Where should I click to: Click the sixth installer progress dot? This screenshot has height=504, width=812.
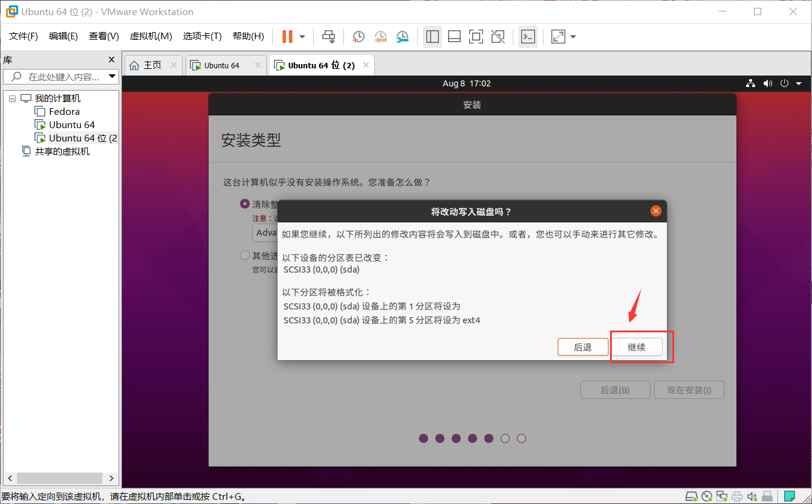click(x=505, y=438)
